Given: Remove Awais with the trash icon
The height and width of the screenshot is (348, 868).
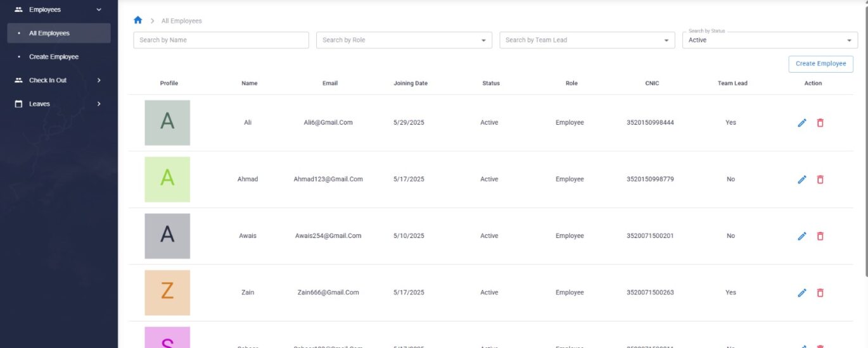Looking at the screenshot, I should click(x=820, y=236).
